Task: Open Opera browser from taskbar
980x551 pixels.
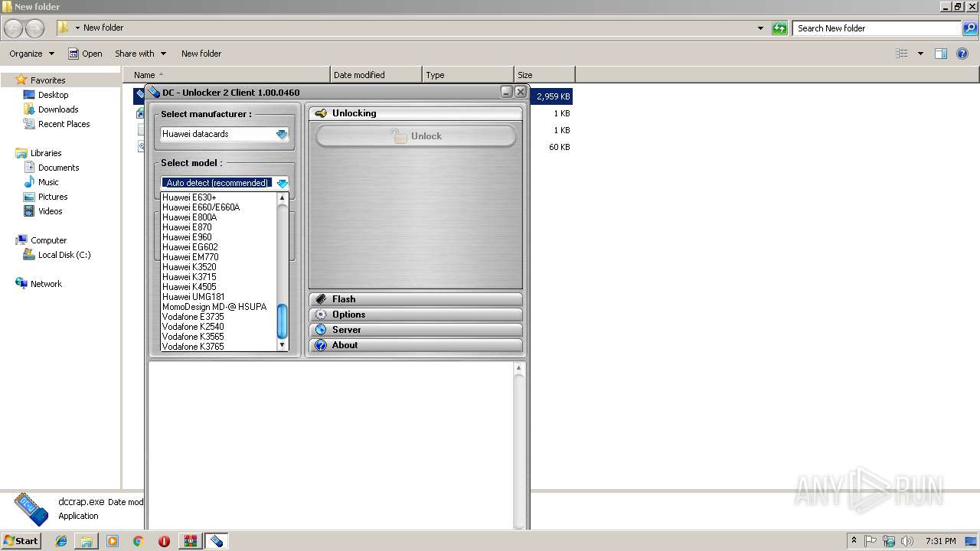Action: pyautogui.click(x=164, y=541)
